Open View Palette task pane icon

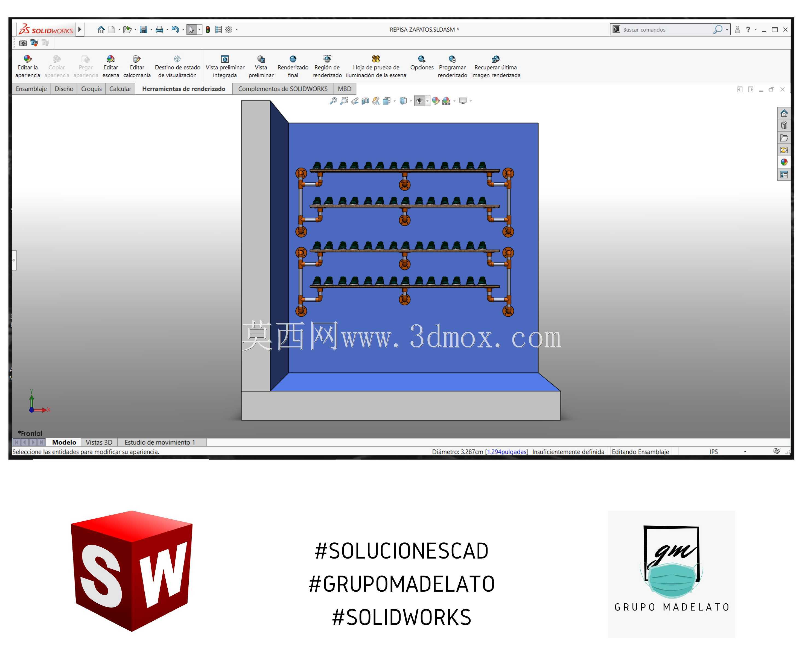784,150
